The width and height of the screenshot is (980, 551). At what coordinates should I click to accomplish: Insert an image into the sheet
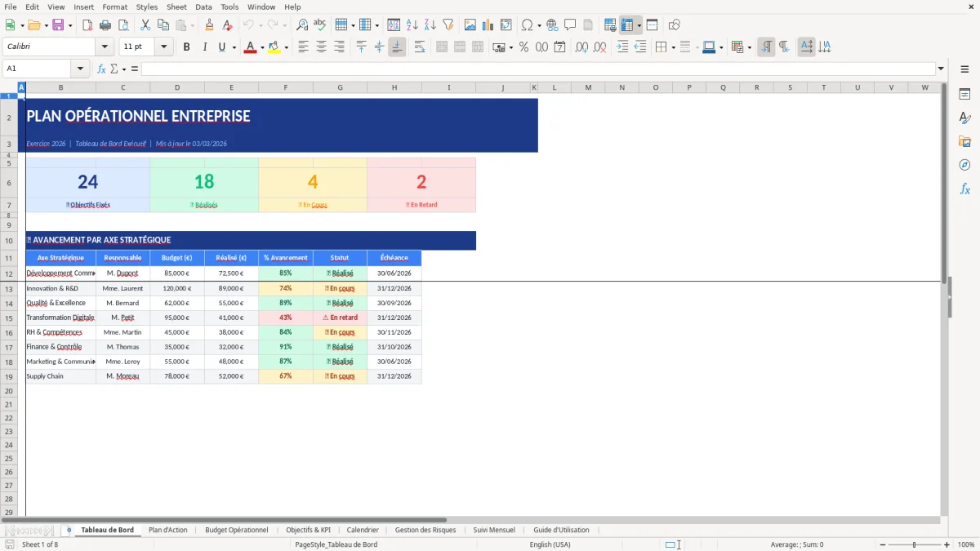(470, 24)
